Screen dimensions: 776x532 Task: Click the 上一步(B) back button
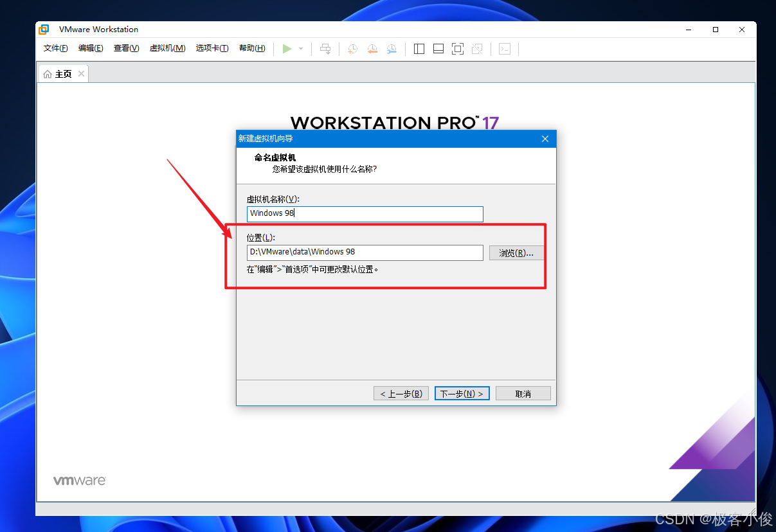pos(401,393)
